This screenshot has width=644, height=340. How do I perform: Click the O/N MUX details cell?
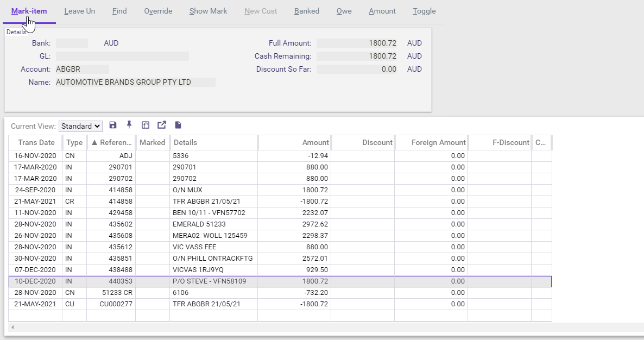tap(213, 190)
